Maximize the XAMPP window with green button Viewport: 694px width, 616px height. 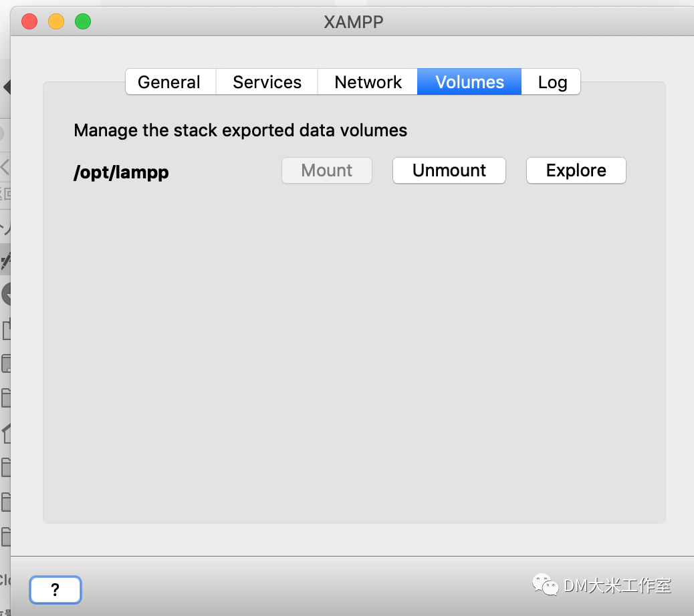(83, 21)
